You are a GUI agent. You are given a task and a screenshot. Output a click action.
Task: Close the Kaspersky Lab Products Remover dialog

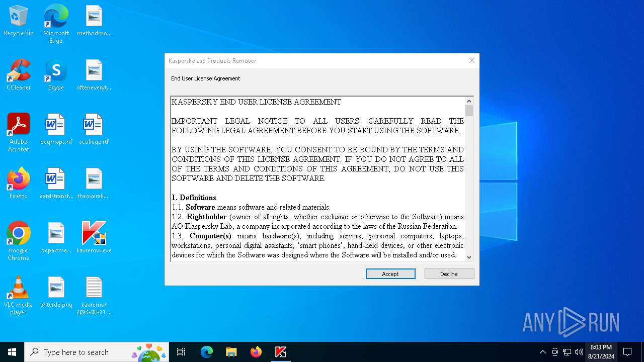[472, 60]
